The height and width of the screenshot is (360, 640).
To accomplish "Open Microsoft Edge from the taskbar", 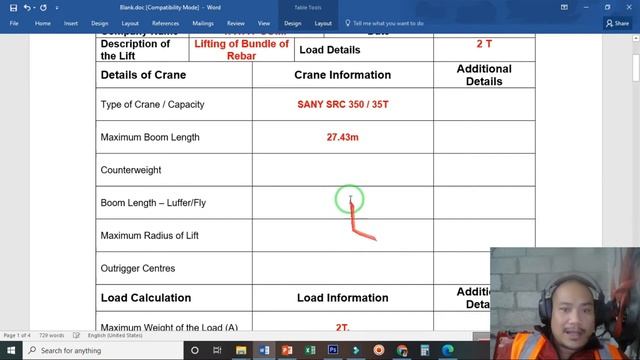I will (x=448, y=350).
